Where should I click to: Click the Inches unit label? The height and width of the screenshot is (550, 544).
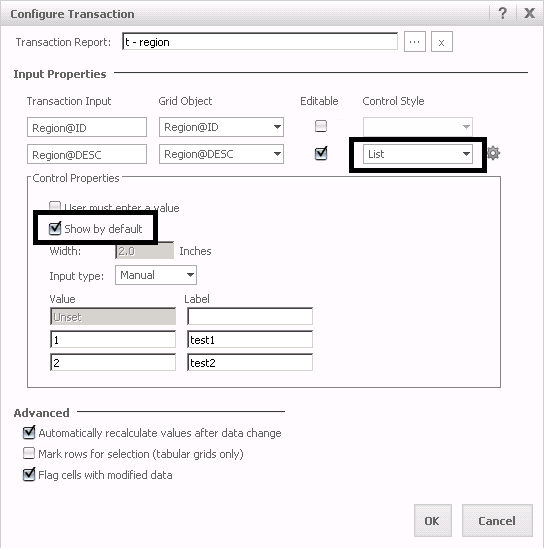click(195, 251)
